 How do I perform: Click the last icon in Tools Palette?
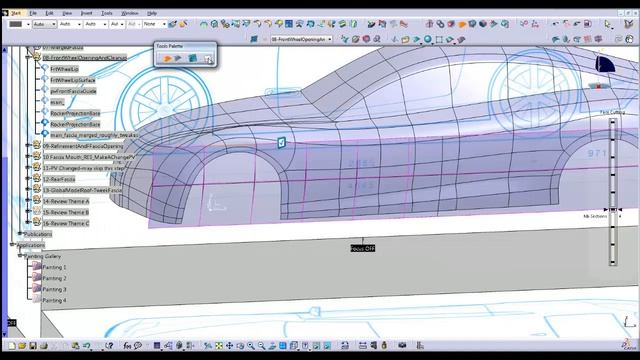pyautogui.click(x=208, y=60)
